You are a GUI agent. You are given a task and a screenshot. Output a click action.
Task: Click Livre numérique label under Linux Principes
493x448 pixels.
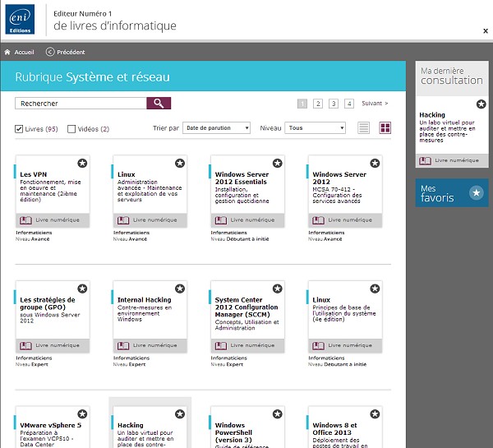pos(350,345)
